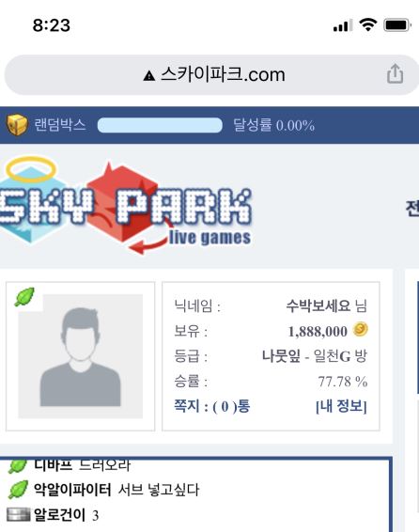Click the 랜덤박스 progress bar
This screenshot has height=532, width=419.
coord(160,125)
